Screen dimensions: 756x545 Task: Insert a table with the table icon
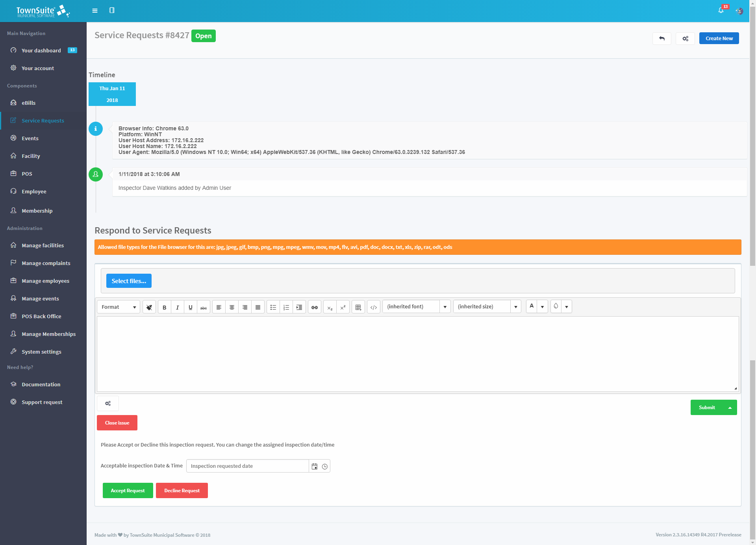point(358,307)
